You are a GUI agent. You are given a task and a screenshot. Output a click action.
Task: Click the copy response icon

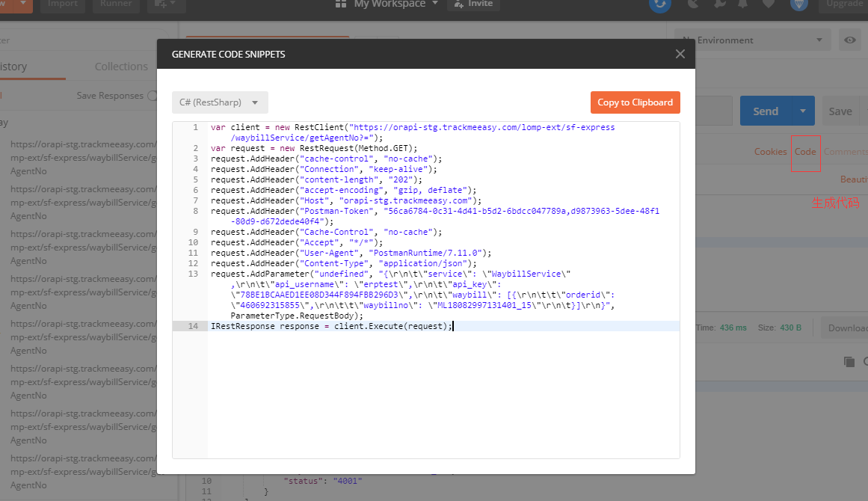tap(849, 361)
